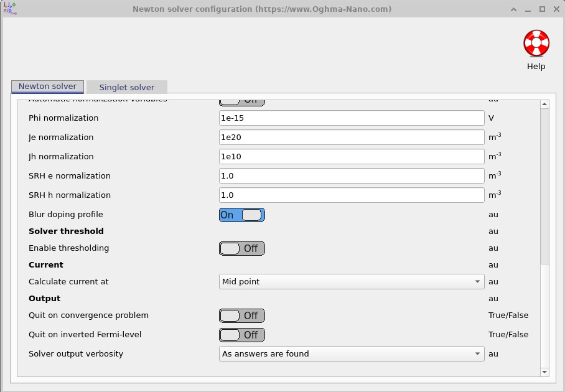Enable Quit on inverted Fermi-level
Screen dimensions: 565x392
[x=241, y=335]
